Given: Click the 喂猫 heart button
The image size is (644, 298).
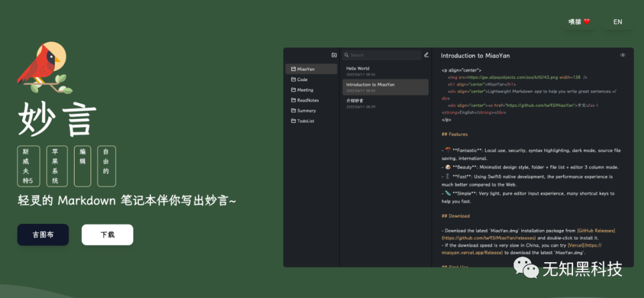Looking at the screenshot, I should [579, 22].
